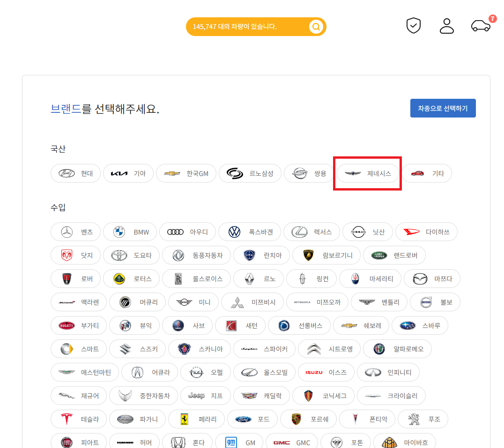The height and width of the screenshot is (448, 504).
Task: Click the VW logo for 폭스바겐
Action: click(x=234, y=232)
